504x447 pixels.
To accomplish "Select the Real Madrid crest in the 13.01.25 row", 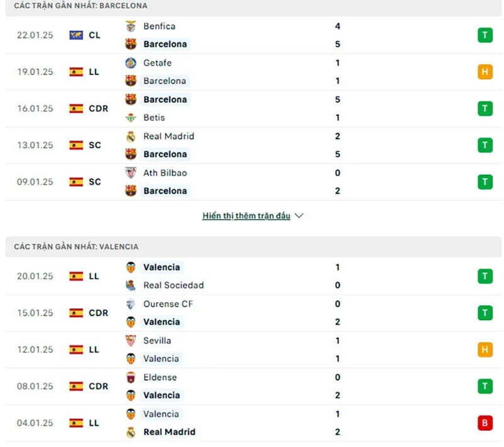I will point(131,136).
